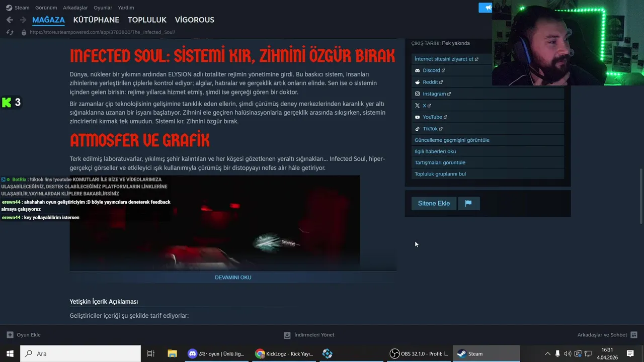Switch to the Chrome KickLogz window
644x362 pixels.
284,353
